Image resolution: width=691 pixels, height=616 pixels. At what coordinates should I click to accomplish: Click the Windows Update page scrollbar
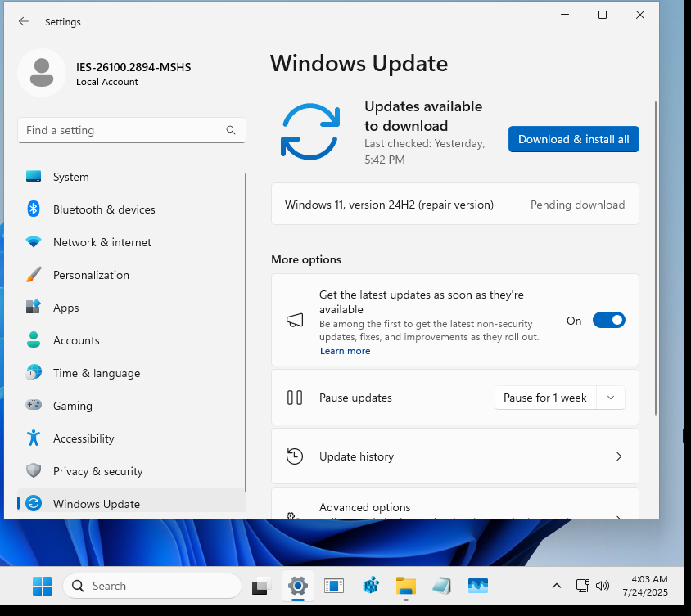coord(656,258)
